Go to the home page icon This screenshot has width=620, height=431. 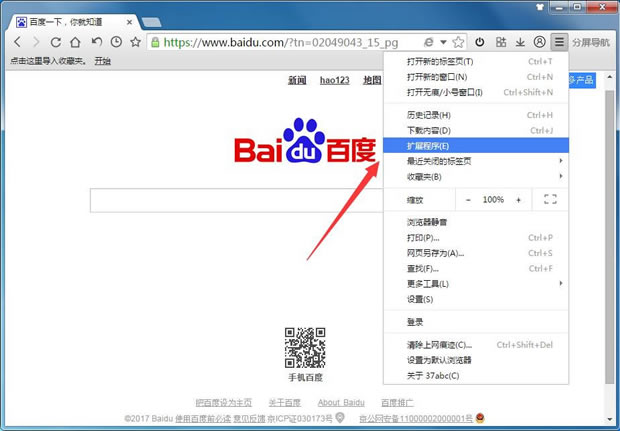(x=75, y=42)
